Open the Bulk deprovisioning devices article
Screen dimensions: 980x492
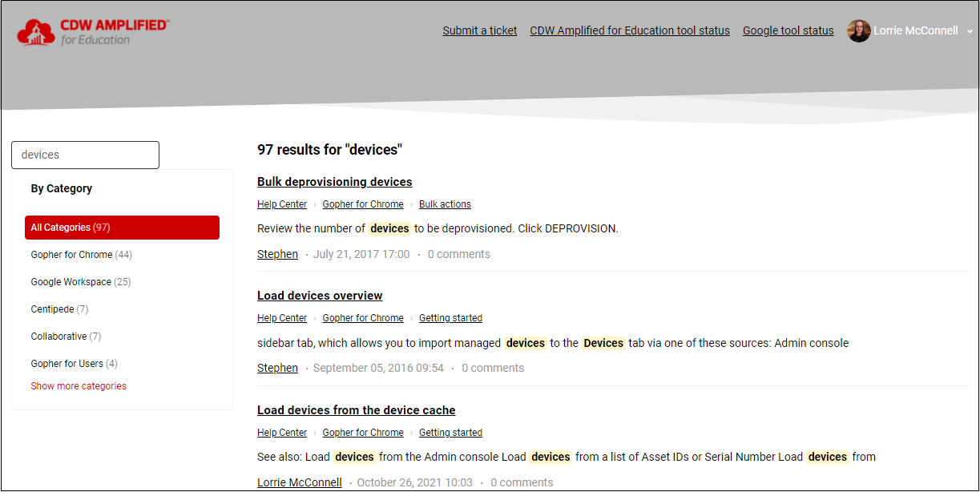coord(335,182)
